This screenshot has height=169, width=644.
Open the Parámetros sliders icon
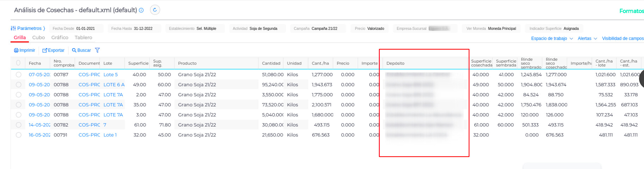[13, 28]
